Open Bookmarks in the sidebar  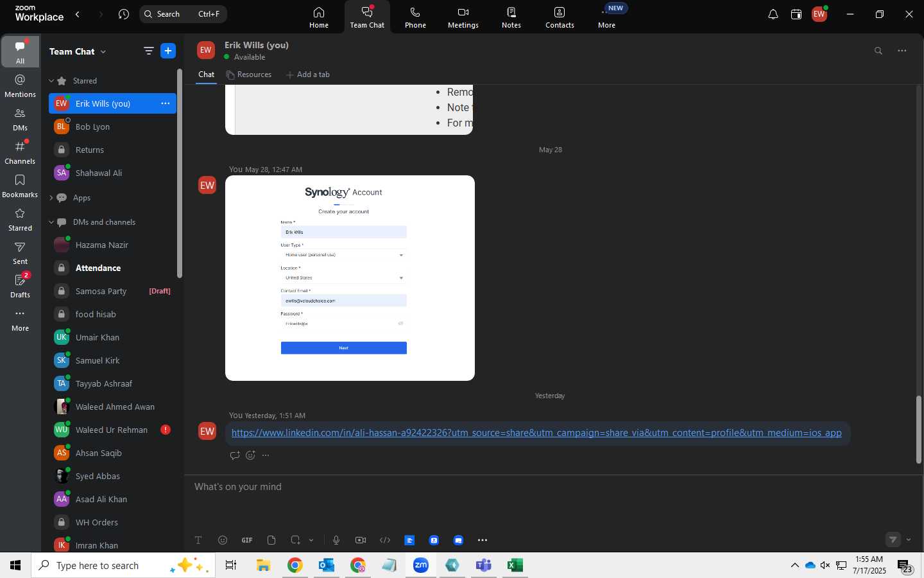21,186
